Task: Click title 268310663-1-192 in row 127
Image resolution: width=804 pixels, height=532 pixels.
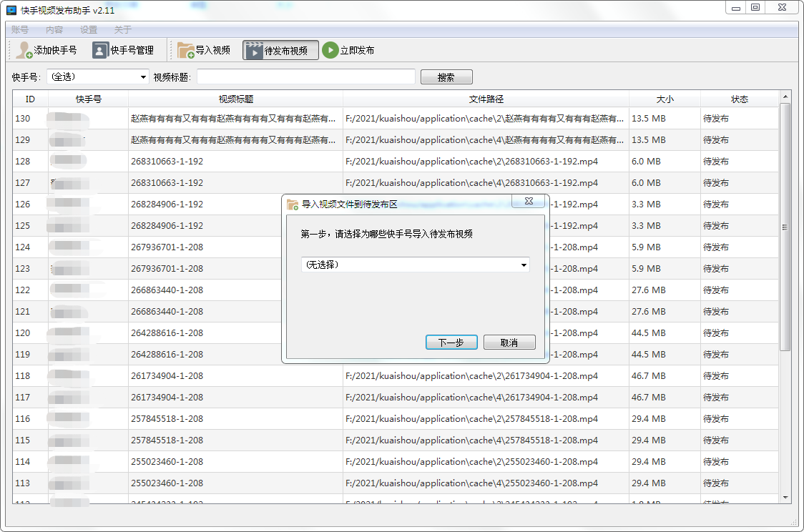Action: coord(167,183)
